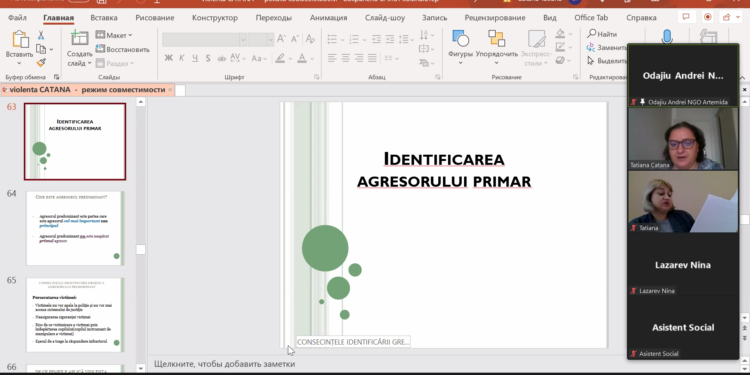750x375 pixels.
Task: Switch to the Вставка tab
Action: pyautogui.click(x=104, y=18)
